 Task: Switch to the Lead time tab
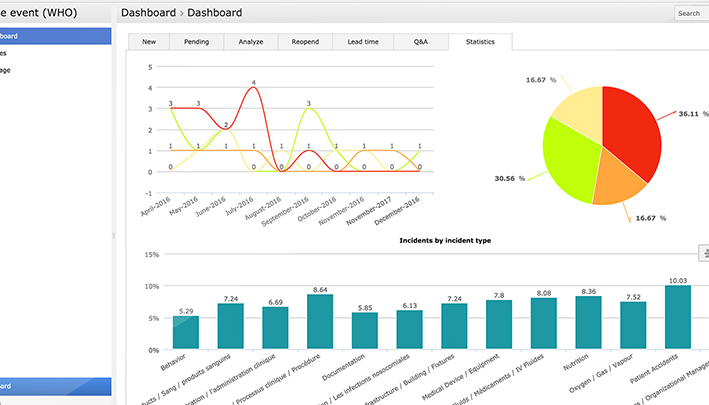(x=363, y=42)
